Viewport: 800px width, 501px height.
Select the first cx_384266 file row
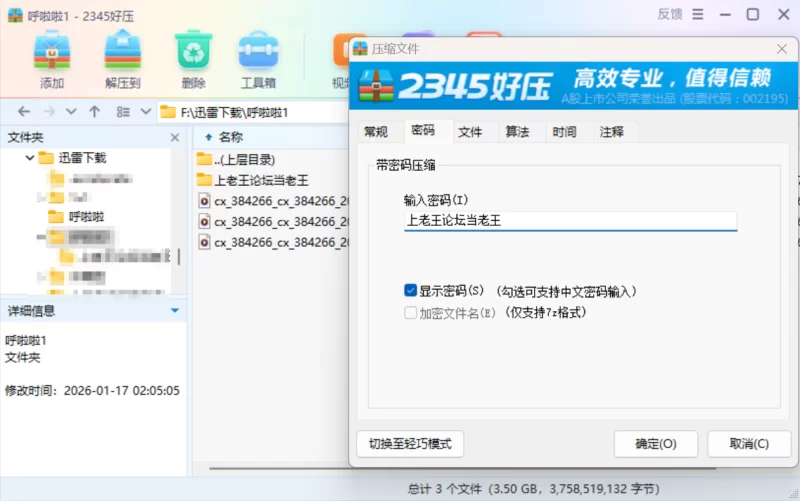[x=272, y=201]
